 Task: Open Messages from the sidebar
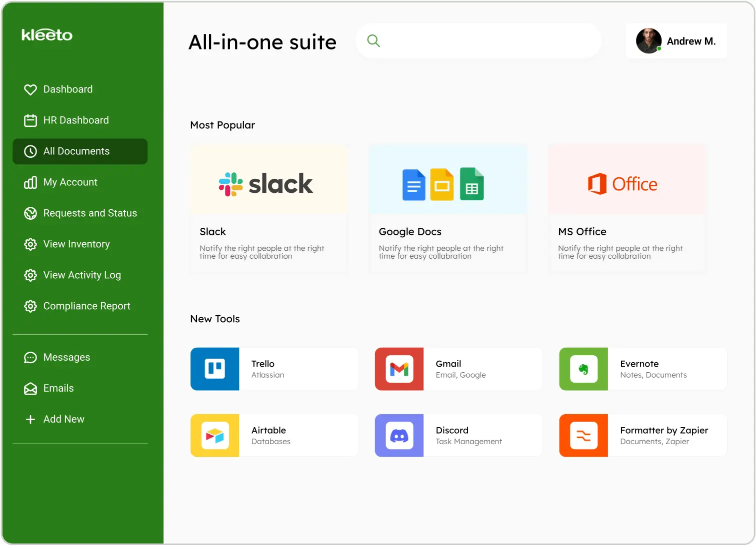tap(80, 358)
